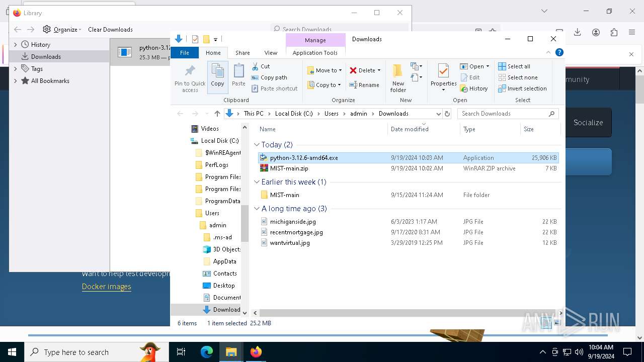Delete the selected file
The width and height of the screenshot is (644, 362).
(362, 70)
